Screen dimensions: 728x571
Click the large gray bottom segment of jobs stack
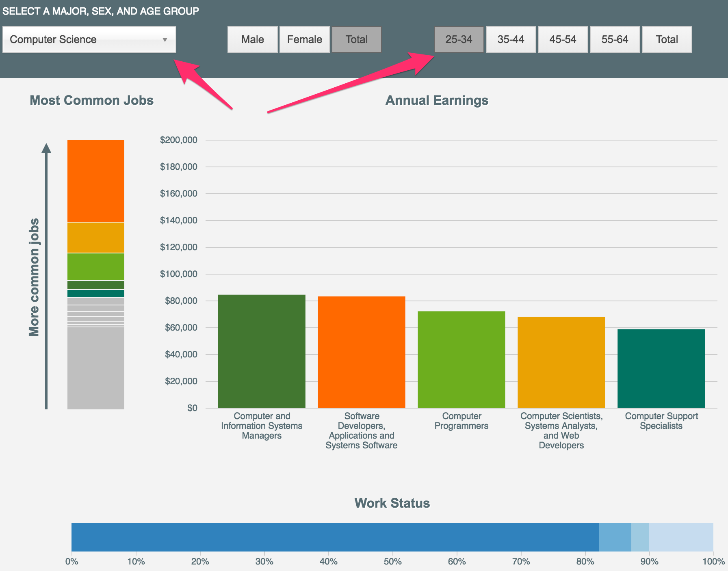click(x=96, y=368)
